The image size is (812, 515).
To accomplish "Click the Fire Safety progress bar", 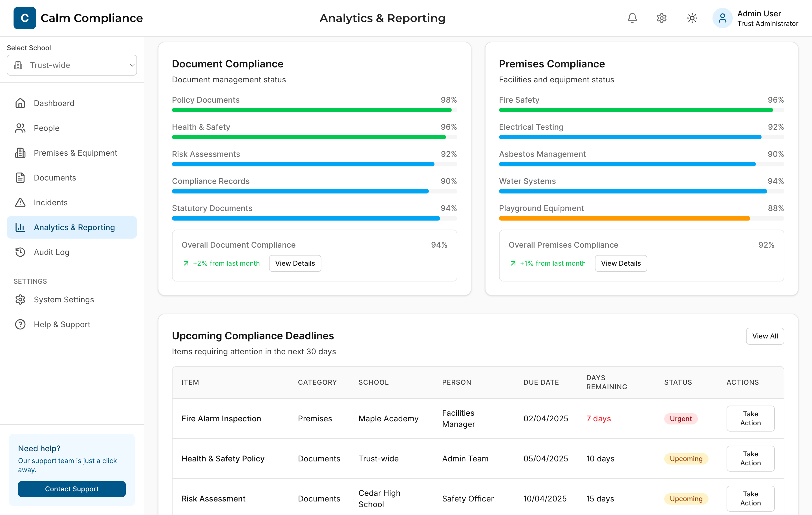I will tap(641, 110).
